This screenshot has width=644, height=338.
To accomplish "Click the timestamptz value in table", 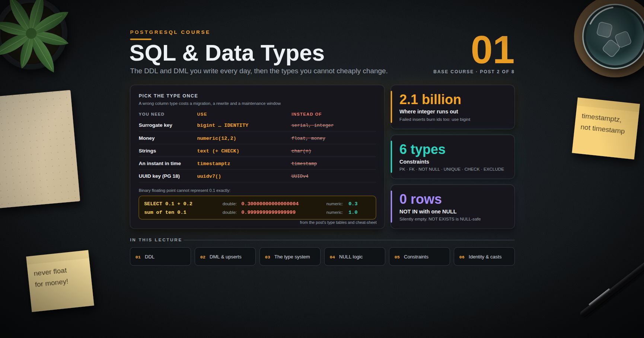I will point(214,164).
